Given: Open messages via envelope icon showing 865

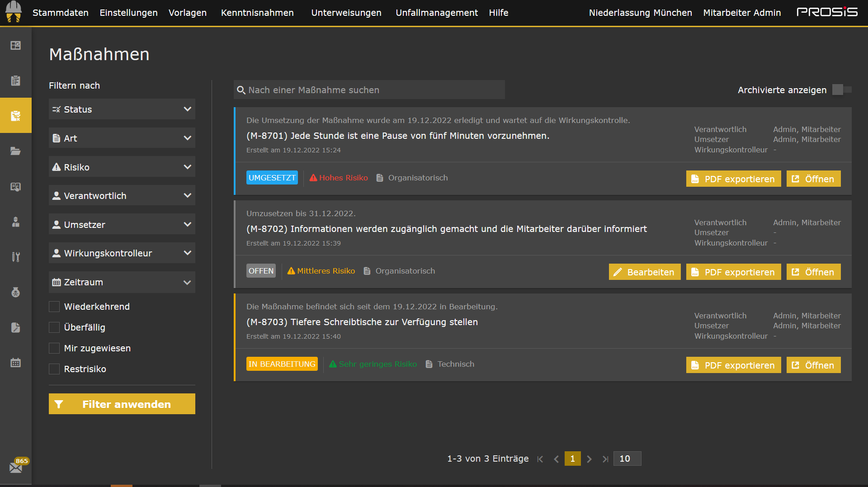Looking at the screenshot, I should (16, 467).
